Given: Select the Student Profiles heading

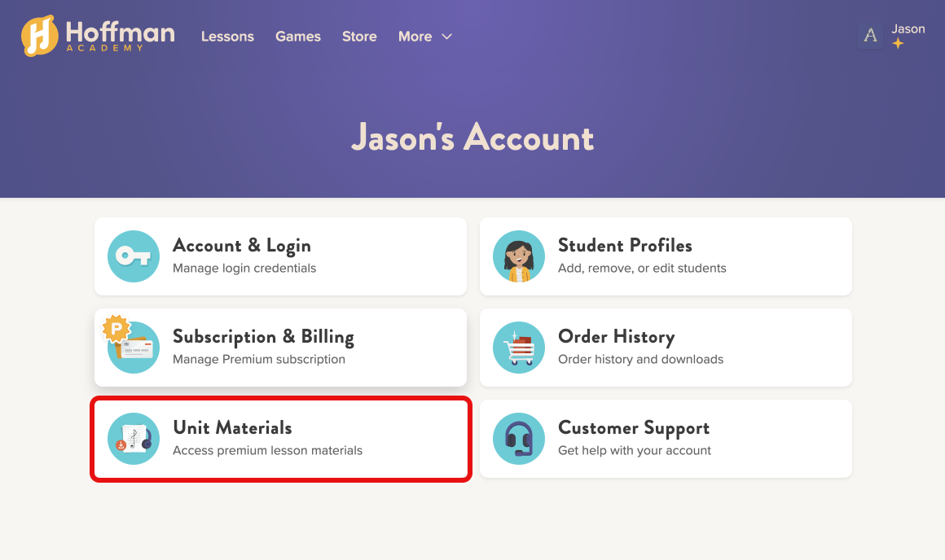Looking at the screenshot, I should point(625,246).
